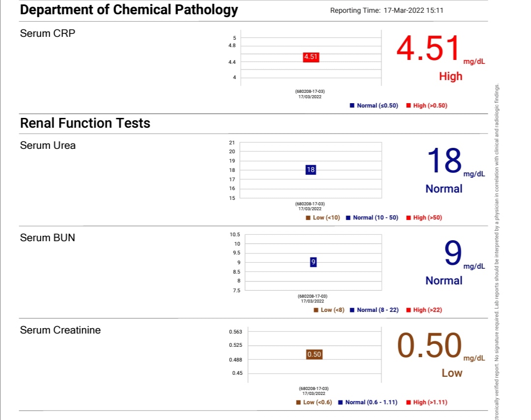The height and width of the screenshot is (420, 531).
Task: Click the Serum Creatinine test label
Action: coord(60,330)
